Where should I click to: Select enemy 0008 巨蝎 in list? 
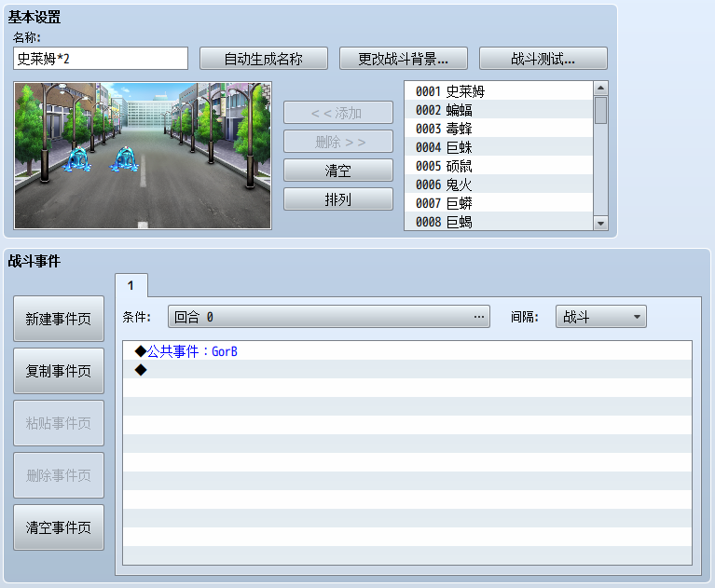coord(499,222)
